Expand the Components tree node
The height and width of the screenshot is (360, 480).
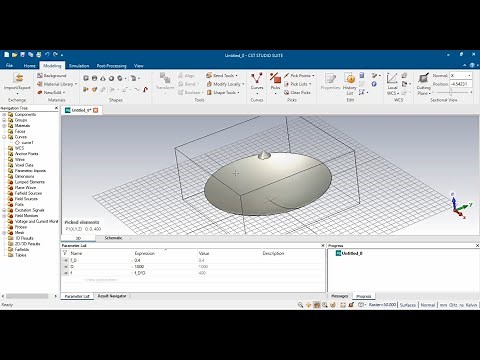pos(4,114)
